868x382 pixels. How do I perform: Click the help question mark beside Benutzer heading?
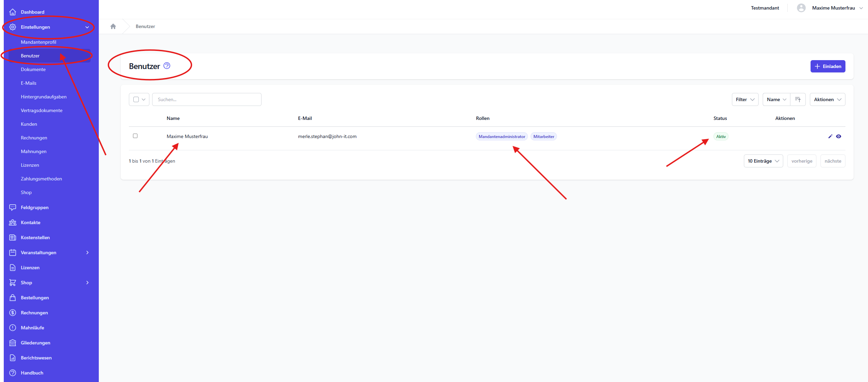click(x=167, y=66)
